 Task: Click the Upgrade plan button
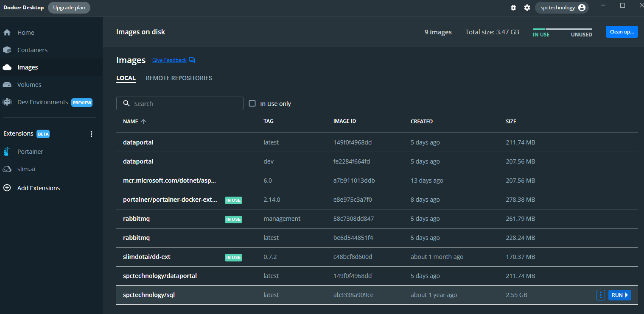69,8
